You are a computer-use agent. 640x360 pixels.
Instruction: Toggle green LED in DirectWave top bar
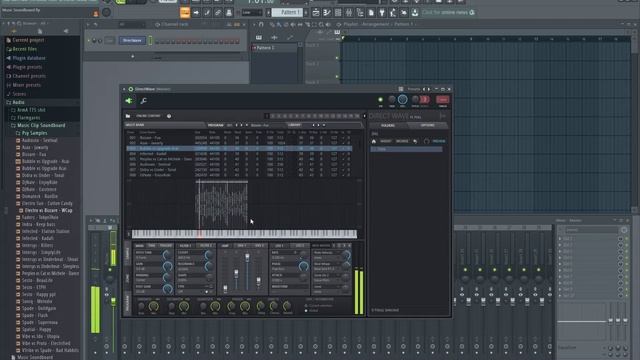[380, 100]
